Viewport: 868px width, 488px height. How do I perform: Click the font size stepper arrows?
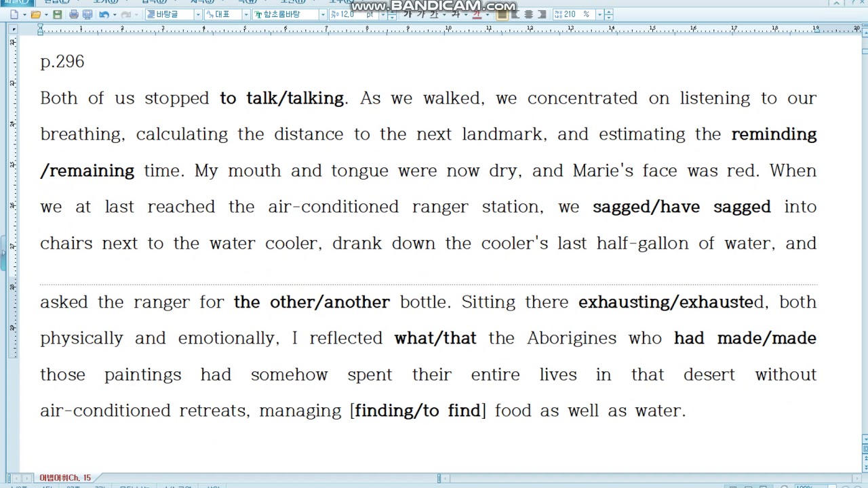tap(393, 14)
